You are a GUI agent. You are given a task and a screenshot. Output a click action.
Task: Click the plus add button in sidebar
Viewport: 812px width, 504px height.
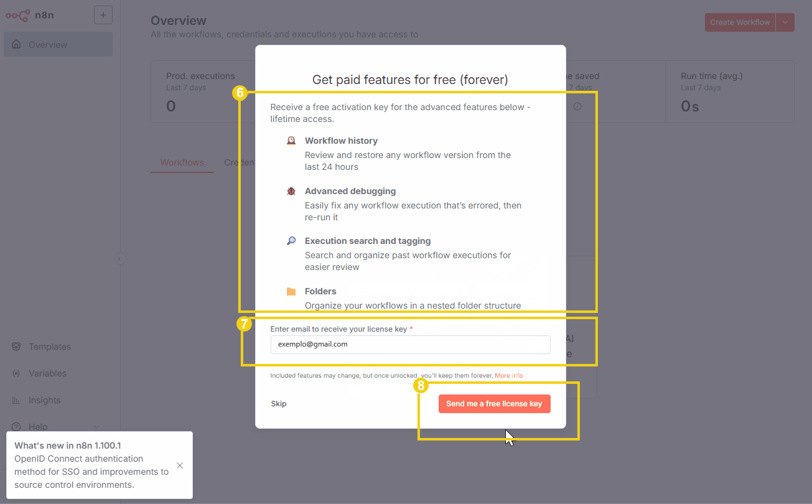[x=103, y=15]
